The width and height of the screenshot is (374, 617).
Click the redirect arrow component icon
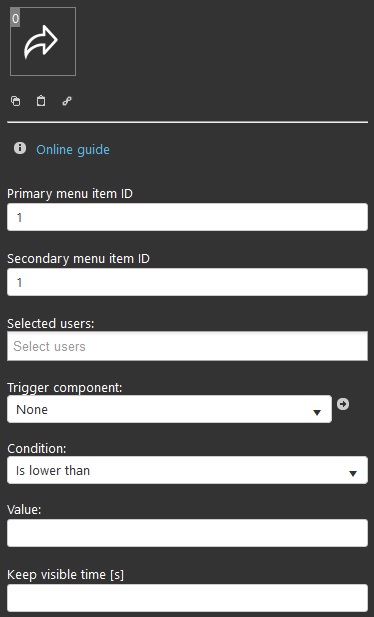pos(41,42)
